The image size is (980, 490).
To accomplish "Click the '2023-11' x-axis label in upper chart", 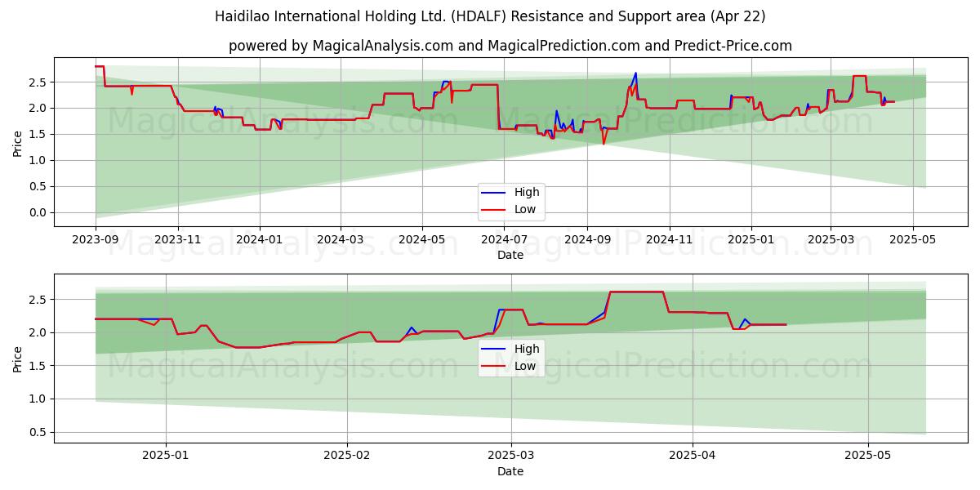I will coord(178,240).
